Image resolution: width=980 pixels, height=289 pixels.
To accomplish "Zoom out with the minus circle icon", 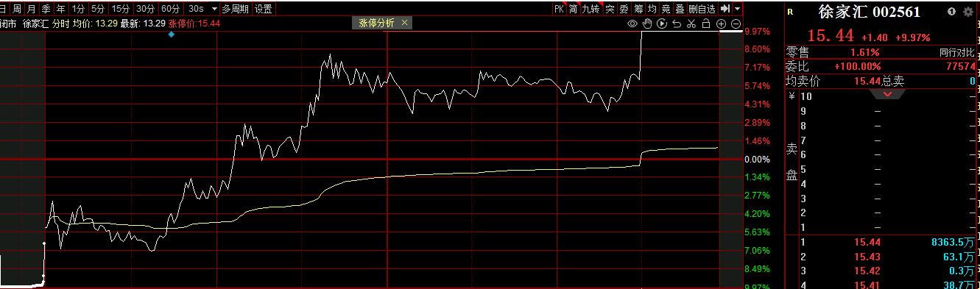I will (736, 24).
